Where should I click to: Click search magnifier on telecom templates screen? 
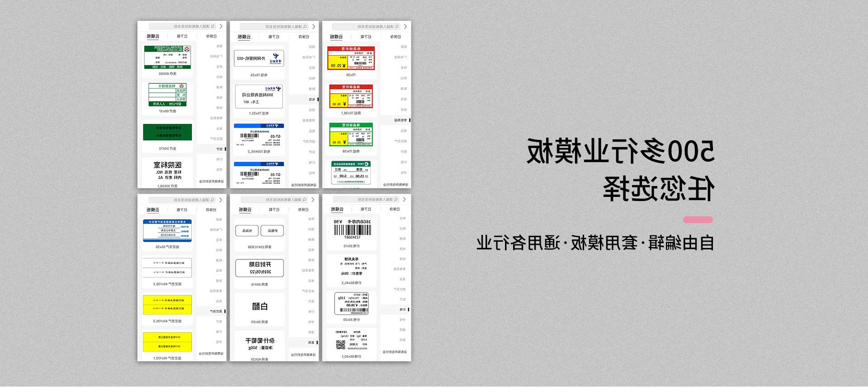(x=305, y=27)
